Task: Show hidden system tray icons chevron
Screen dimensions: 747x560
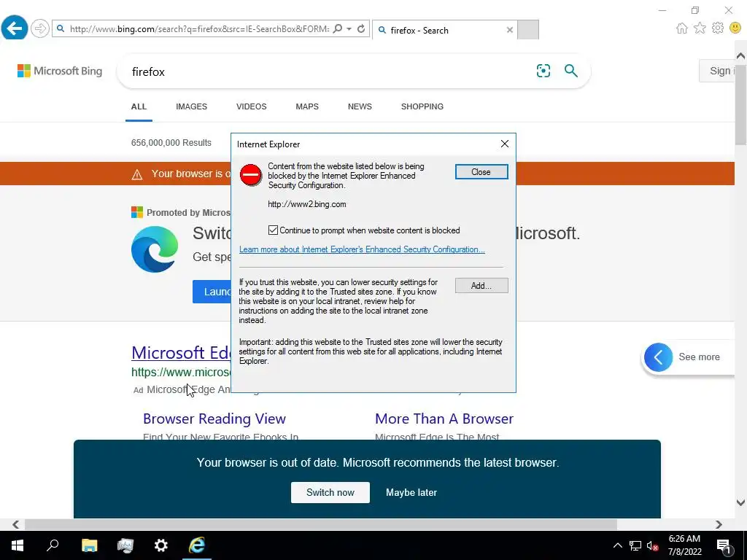Action: point(617,545)
